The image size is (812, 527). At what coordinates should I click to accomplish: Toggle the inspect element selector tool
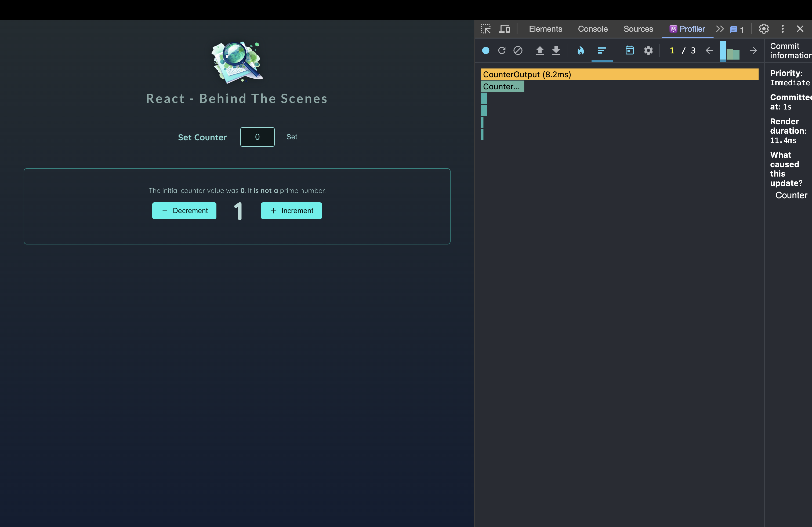(x=486, y=29)
